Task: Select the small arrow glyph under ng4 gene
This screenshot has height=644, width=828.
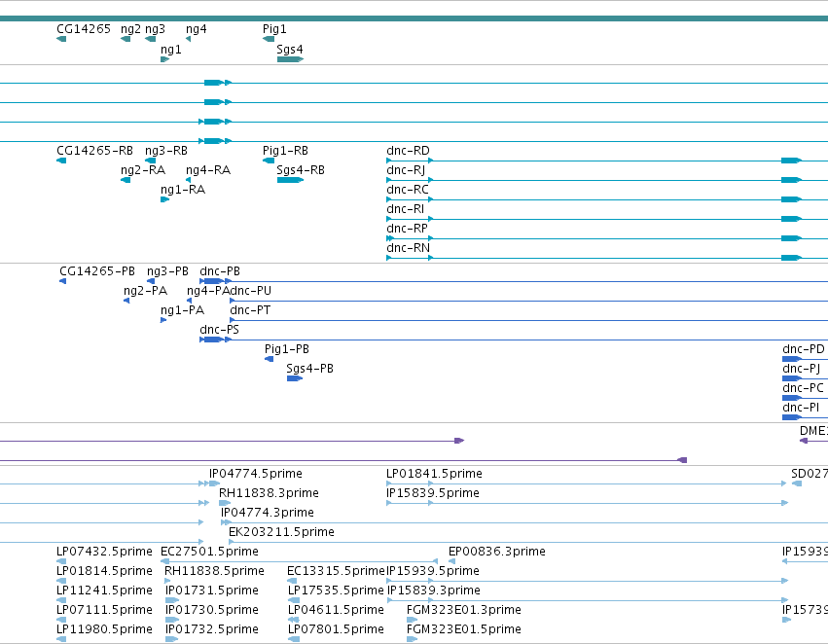Action: (188, 39)
